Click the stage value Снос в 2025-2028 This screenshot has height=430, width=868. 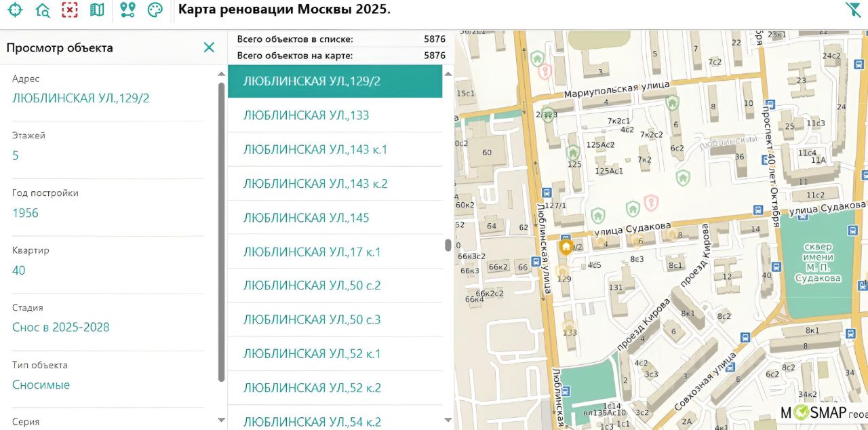click(x=61, y=328)
